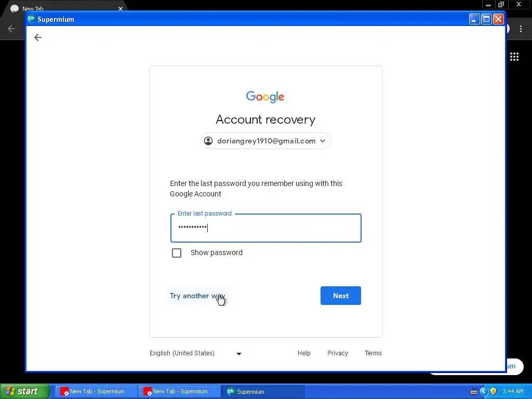Viewport: 532px width, 399px height.
Task: Close the Supermium popup window
Action: point(498,19)
